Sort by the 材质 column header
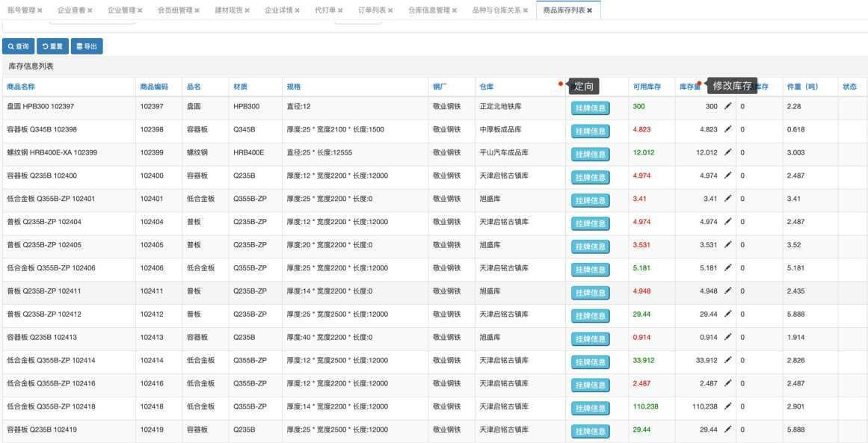The height and width of the screenshot is (443, 868). point(240,87)
